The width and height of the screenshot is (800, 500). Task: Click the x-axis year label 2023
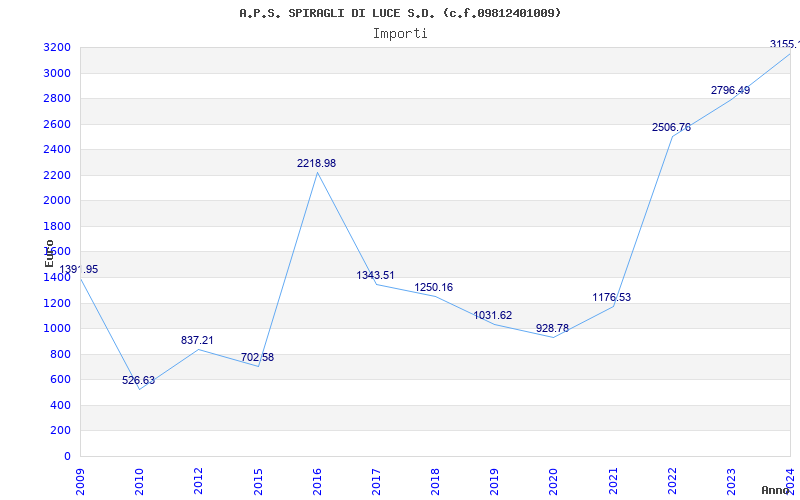(731, 481)
